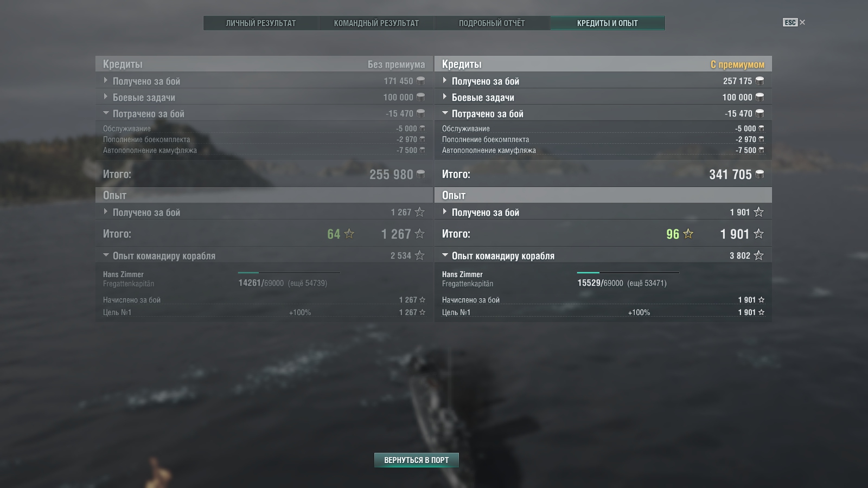The width and height of the screenshot is (868, 488).
Task: Click the star icon next to green 64
Action: coord(349,234)
